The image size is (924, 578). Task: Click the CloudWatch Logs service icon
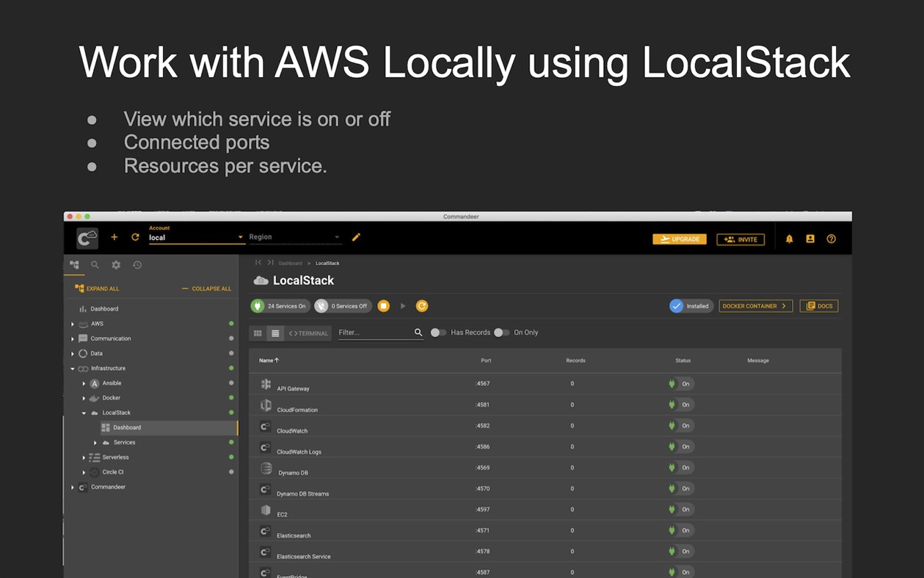(266, 447)
